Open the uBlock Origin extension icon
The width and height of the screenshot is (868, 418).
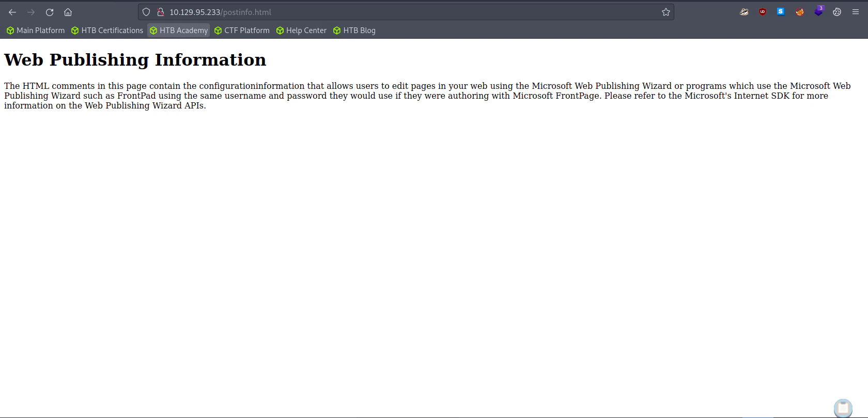click(x=763, y=12)
